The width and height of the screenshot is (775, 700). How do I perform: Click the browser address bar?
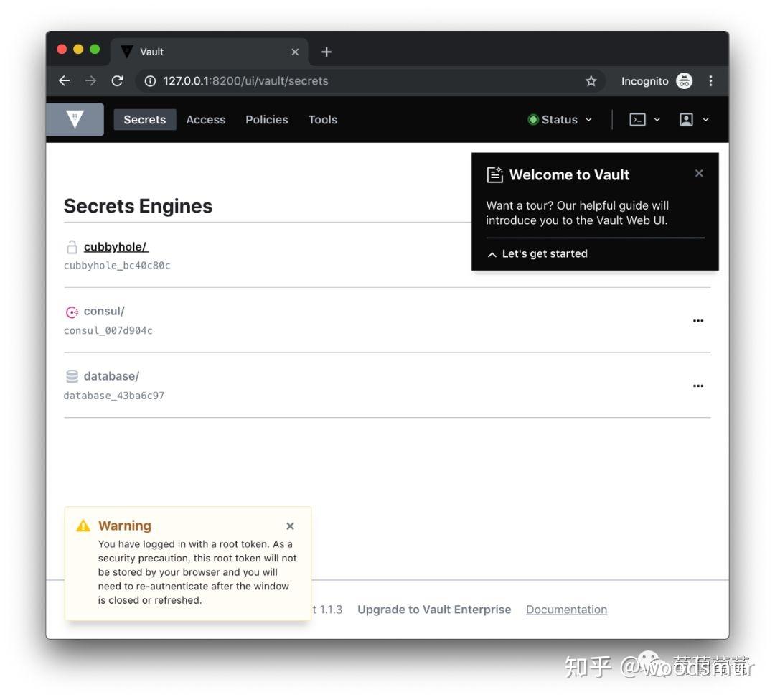[359, 81]
